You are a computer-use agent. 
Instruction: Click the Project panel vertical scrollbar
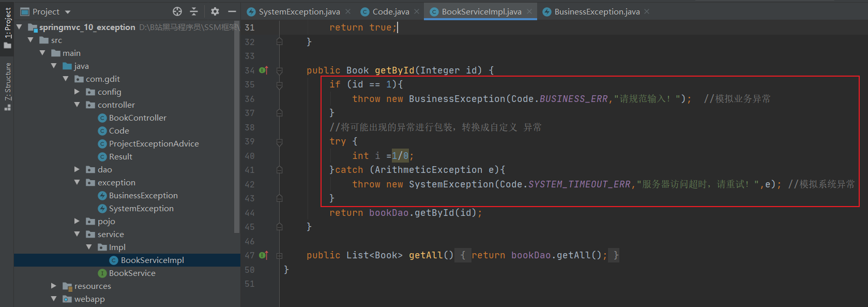pos(237,127)
